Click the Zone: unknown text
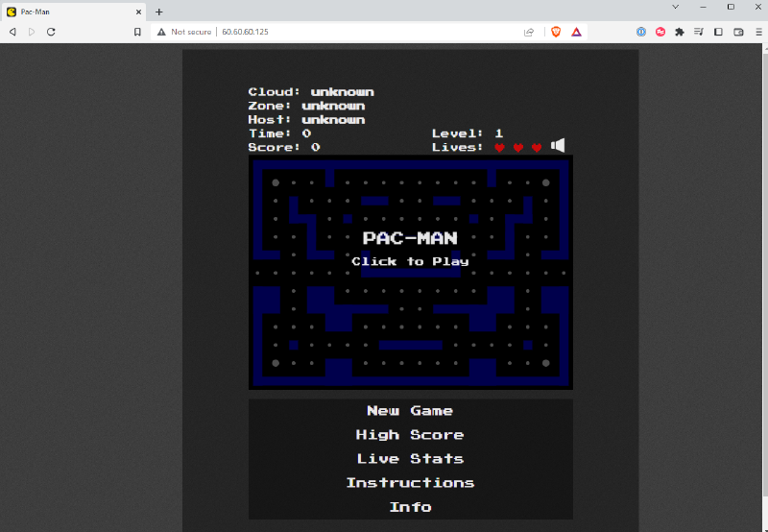This screenshot has width=768, height=532. click(x=306, y=106)
